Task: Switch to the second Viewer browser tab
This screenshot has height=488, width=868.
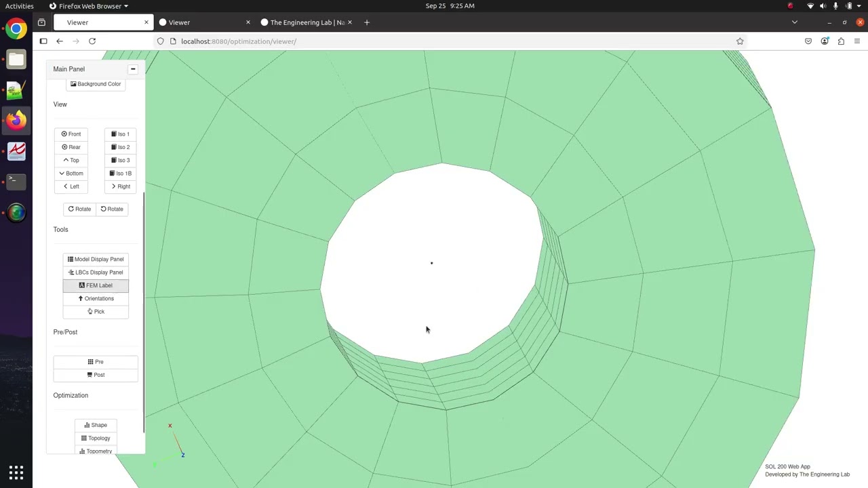Action: coord(203,22)
